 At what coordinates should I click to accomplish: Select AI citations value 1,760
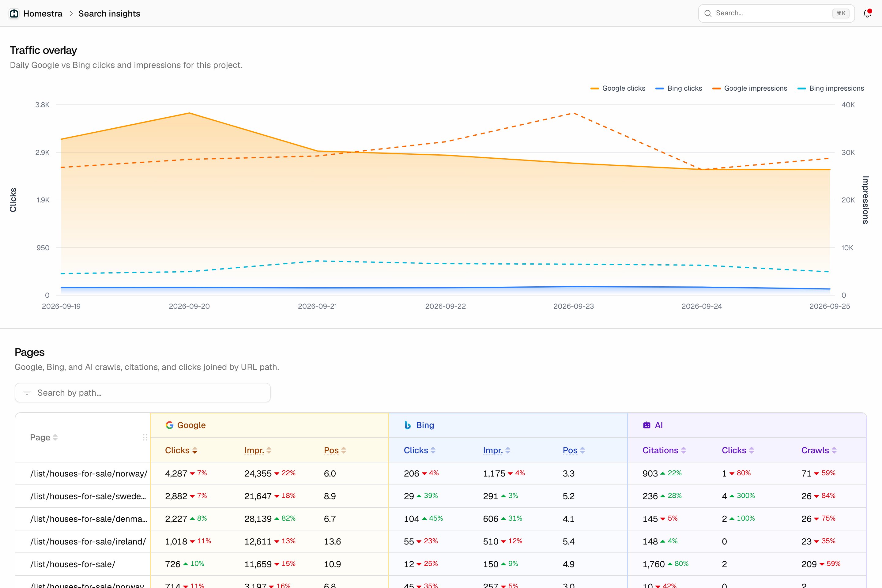click(x=654, y=564)
